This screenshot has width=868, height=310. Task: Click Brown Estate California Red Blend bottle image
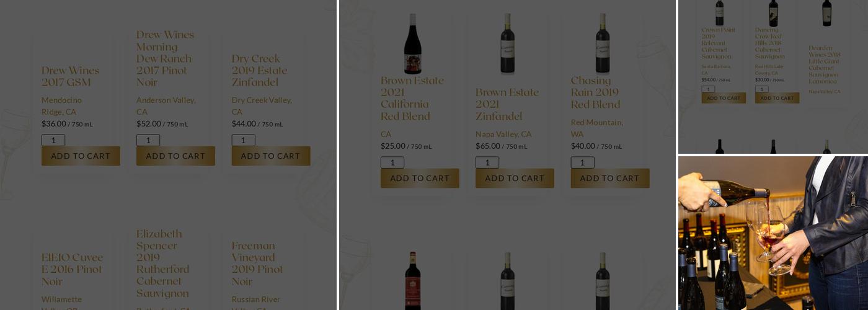[413, 43]
